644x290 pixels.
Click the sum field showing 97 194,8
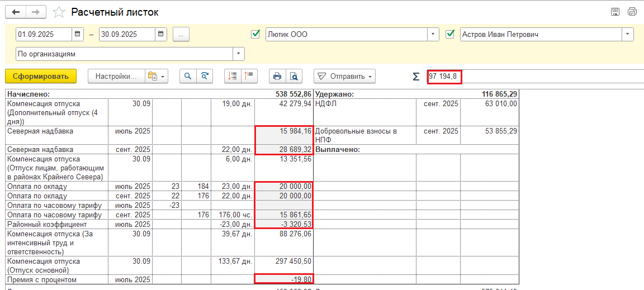pyautogui.click(x=444, y=77)
